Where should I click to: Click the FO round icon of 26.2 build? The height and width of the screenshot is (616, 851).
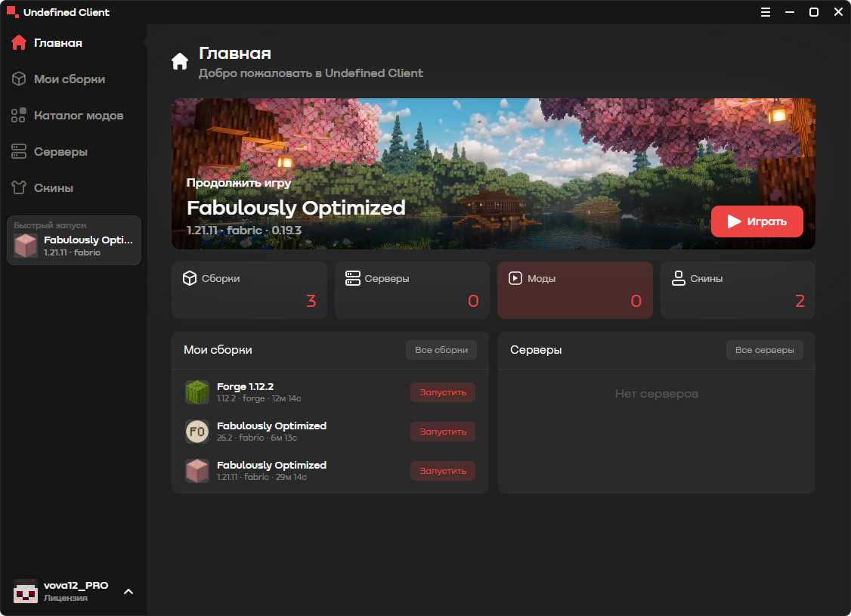pyautogui.click(x=197, y=432)
